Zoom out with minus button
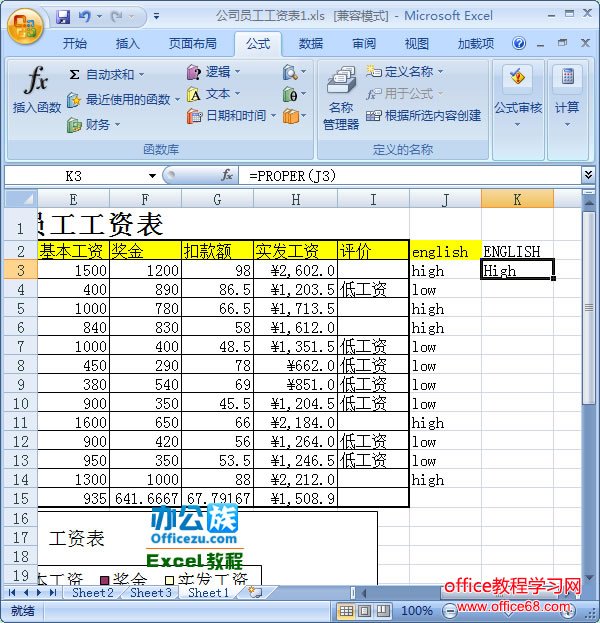Viewport: 600px width, 623px height. coord(449,610)
